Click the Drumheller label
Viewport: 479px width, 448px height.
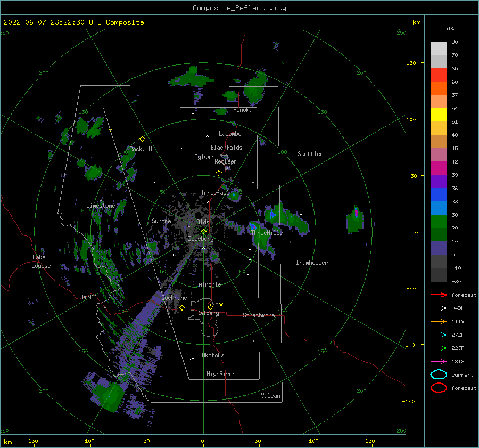click(312, 263)
